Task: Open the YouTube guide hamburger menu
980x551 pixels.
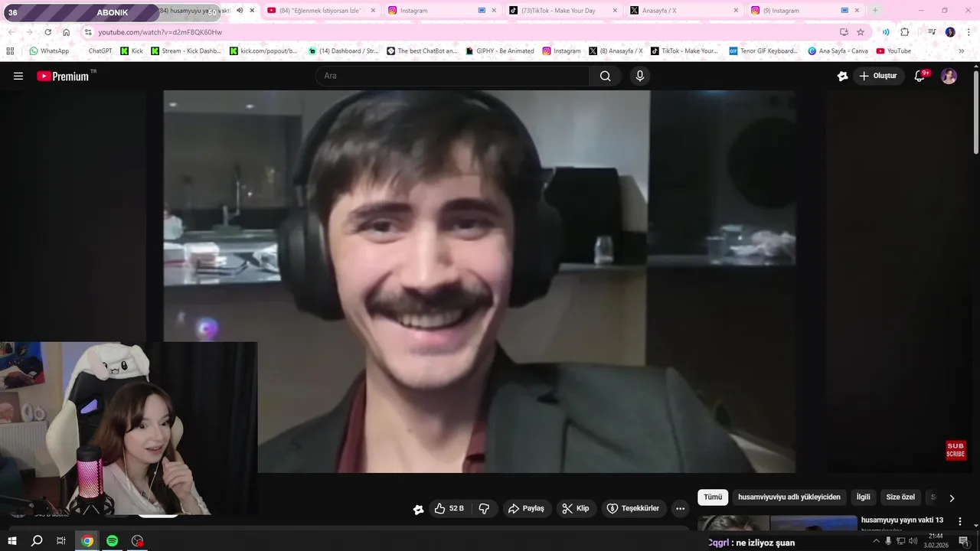Action: (x=18, y=76)
